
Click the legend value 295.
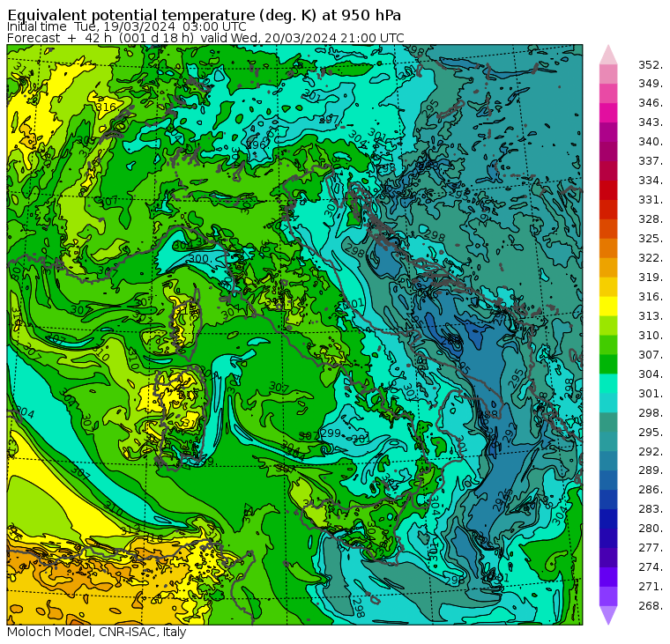tap(651, 433)
